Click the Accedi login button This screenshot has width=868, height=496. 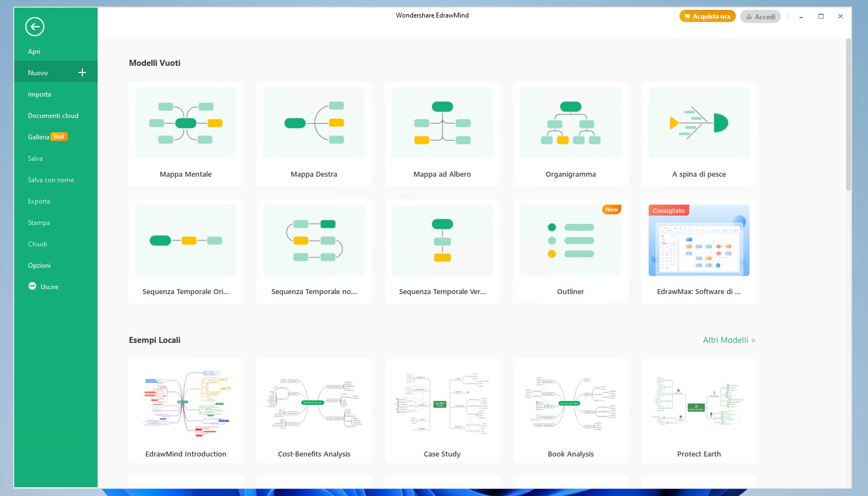(x=761, y=16)
